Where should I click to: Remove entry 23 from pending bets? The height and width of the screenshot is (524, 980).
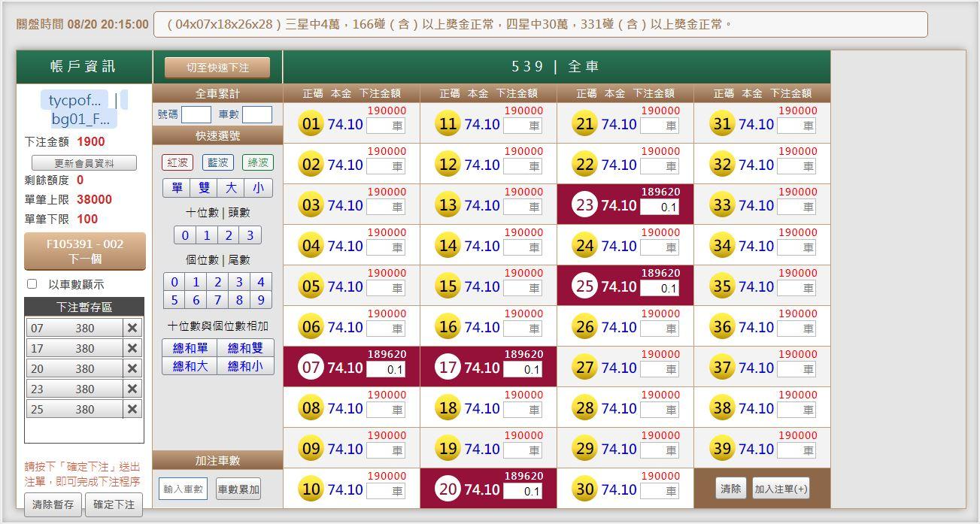click(x=132, y=389)
